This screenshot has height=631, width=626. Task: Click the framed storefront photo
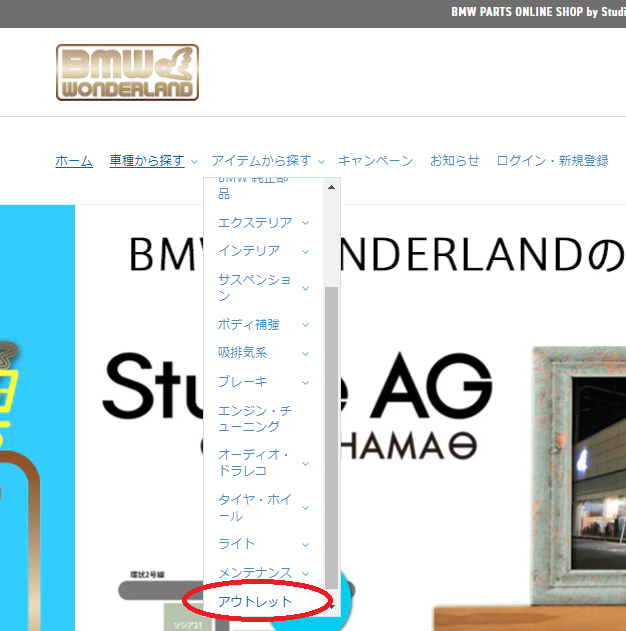pyautogui.click(x=579, y=476)
